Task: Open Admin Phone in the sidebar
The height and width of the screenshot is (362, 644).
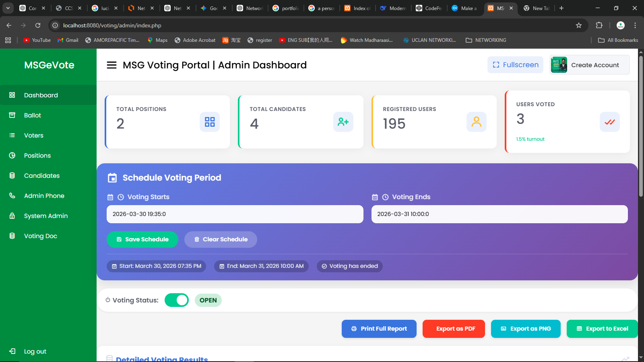Action: click(48, 195)
